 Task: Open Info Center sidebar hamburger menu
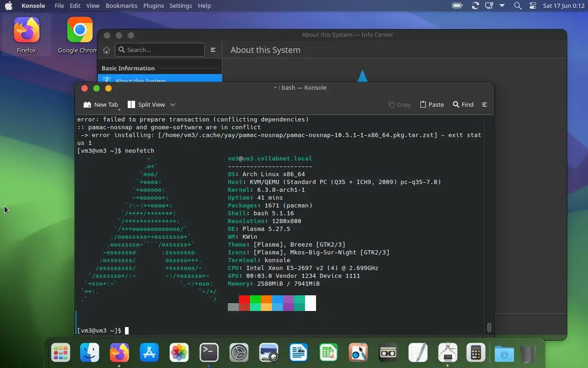(x=213, y=50)
